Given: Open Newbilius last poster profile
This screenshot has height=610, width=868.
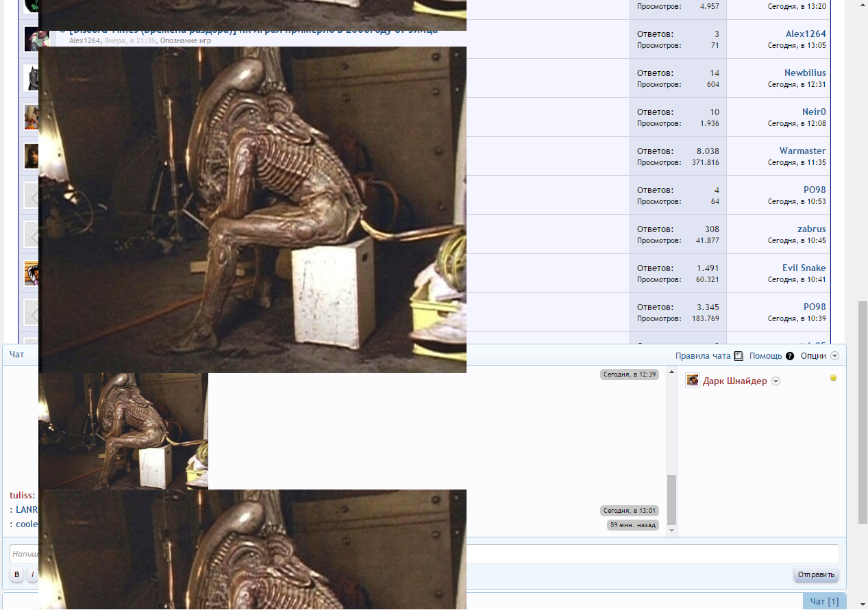Looking at the screenshot, I should click(805, 73).
